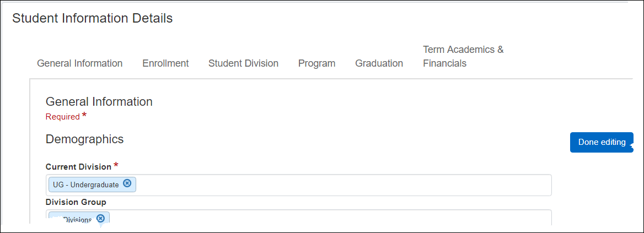Select the Program tab
This screenshot has width=644, height=233.
pyautogui.click(x=316, y=63)
